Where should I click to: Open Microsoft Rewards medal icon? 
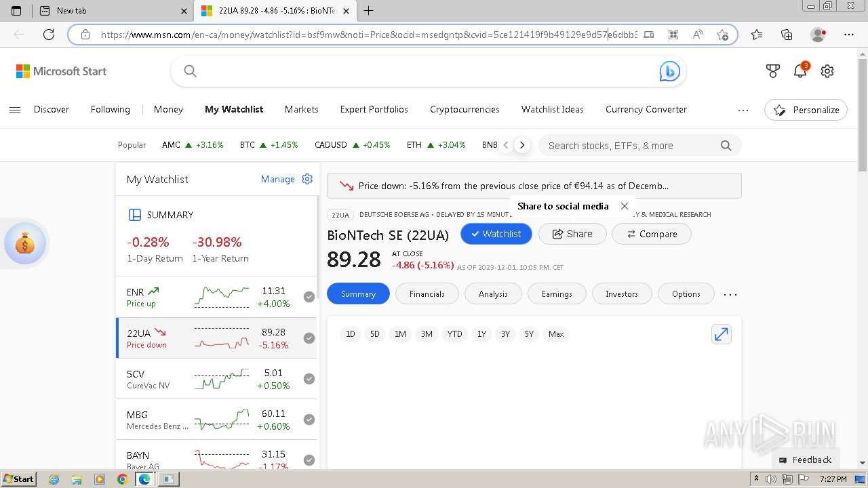click(x=773, y=71)
